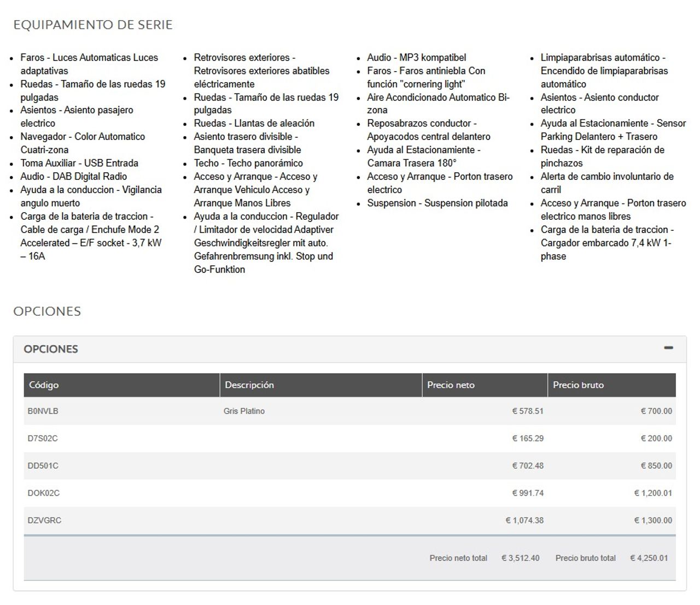Click the Suspension pilotada equipment item
This screenshot has height=605, width=700.
tap(437, 203)
